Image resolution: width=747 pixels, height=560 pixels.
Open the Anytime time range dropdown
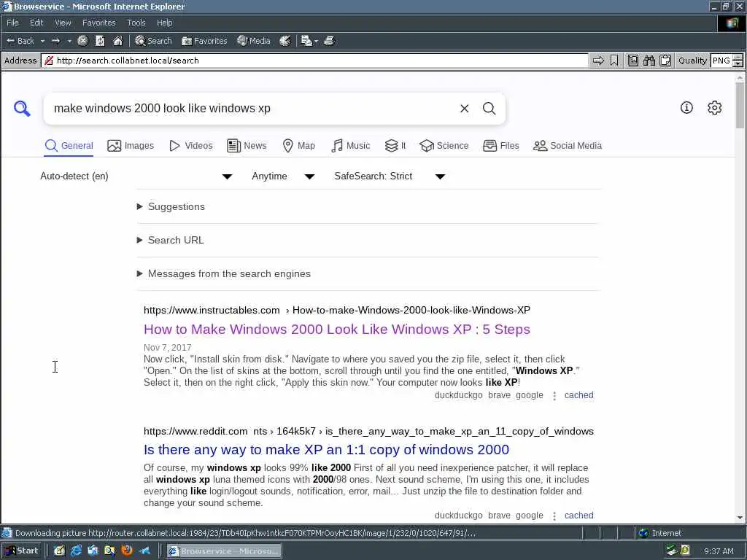(283, 176)
